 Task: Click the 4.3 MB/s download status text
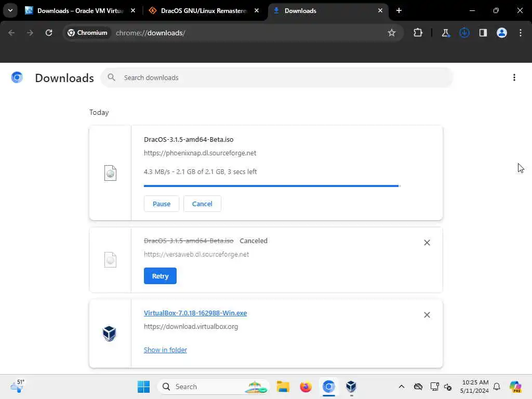tap(200, 171)
